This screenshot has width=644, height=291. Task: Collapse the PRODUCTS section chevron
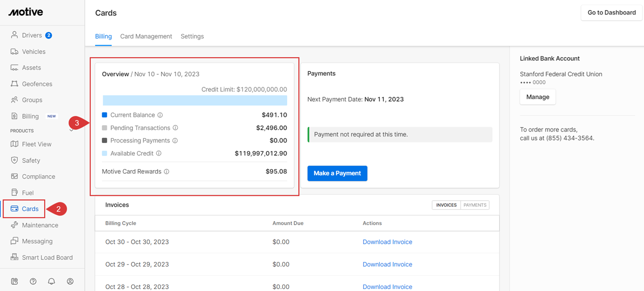point(71,130)
